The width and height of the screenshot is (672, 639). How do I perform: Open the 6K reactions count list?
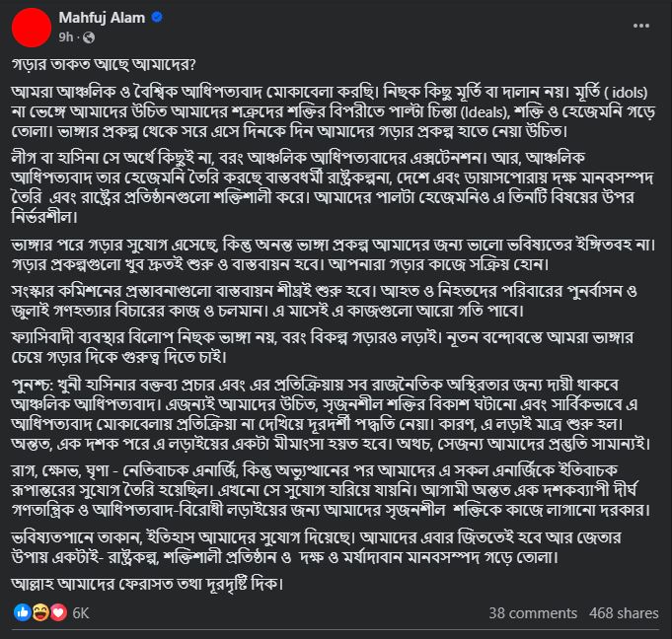pyautogui.click(x=81, y=613)
